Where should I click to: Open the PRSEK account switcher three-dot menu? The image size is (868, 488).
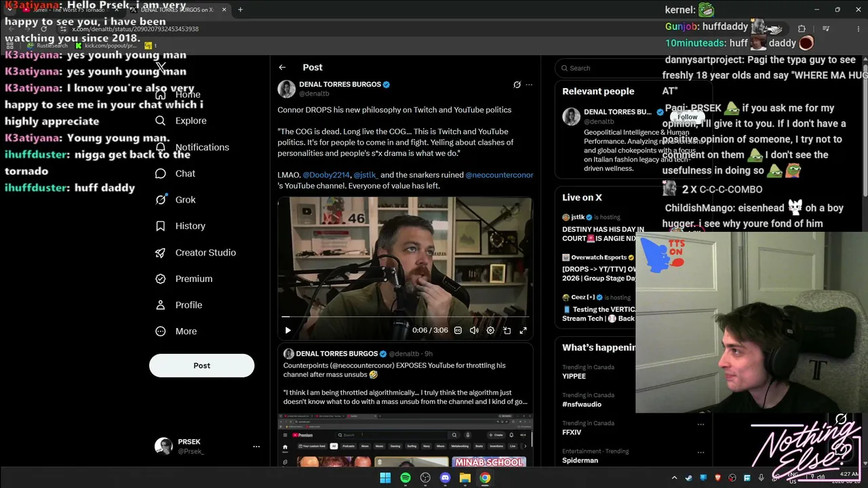pyautogui.click(x=256, y=447)
